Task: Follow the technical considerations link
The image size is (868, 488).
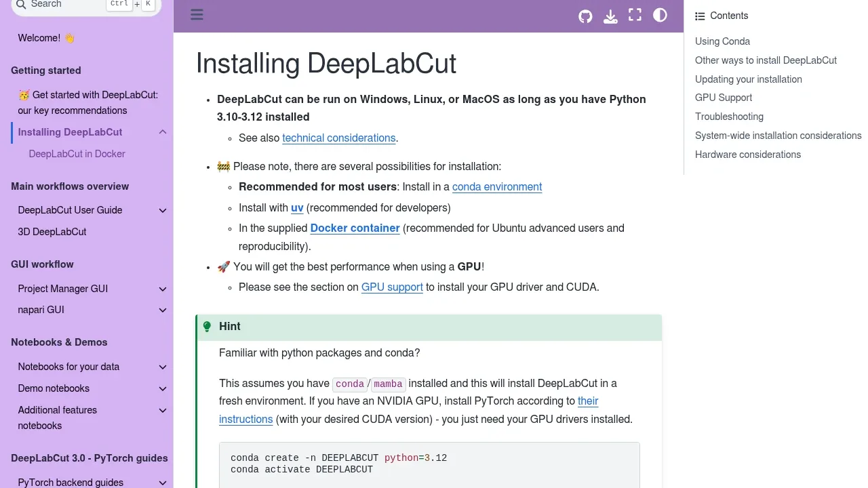Action: click(338, 138)
